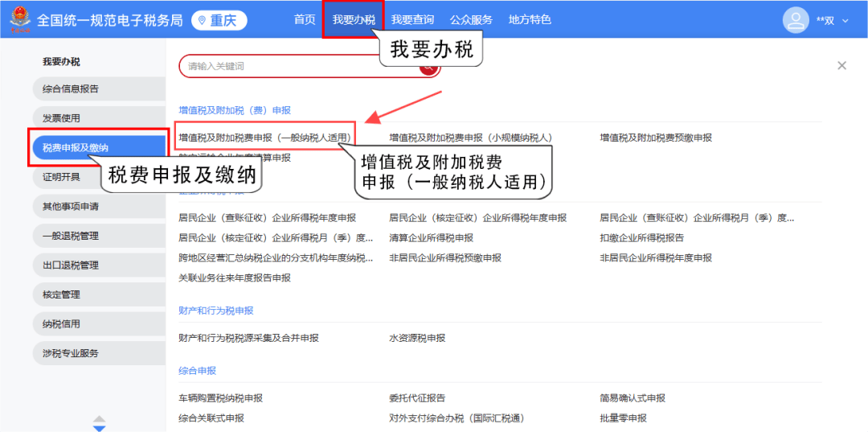Viewport: 868px width, 432px height.
Task: Click the red search magnifier button
Action: pyautogui.click(x=429, y=68)
